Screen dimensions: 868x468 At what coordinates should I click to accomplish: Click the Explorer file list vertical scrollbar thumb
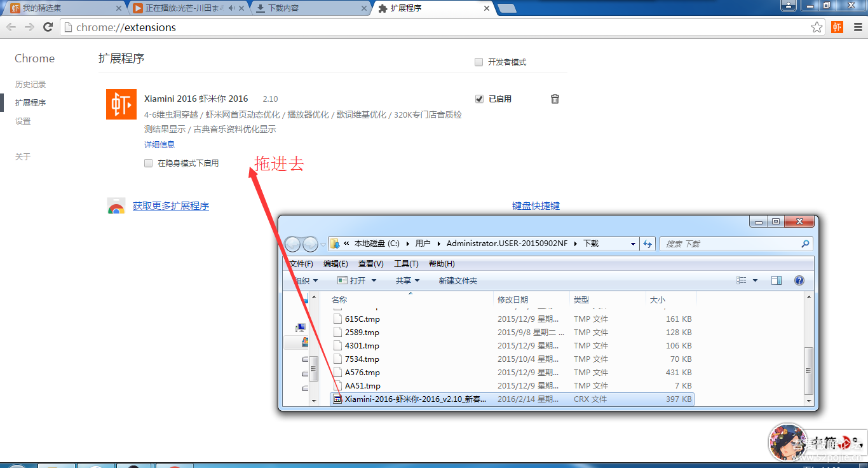pos(808,371)
